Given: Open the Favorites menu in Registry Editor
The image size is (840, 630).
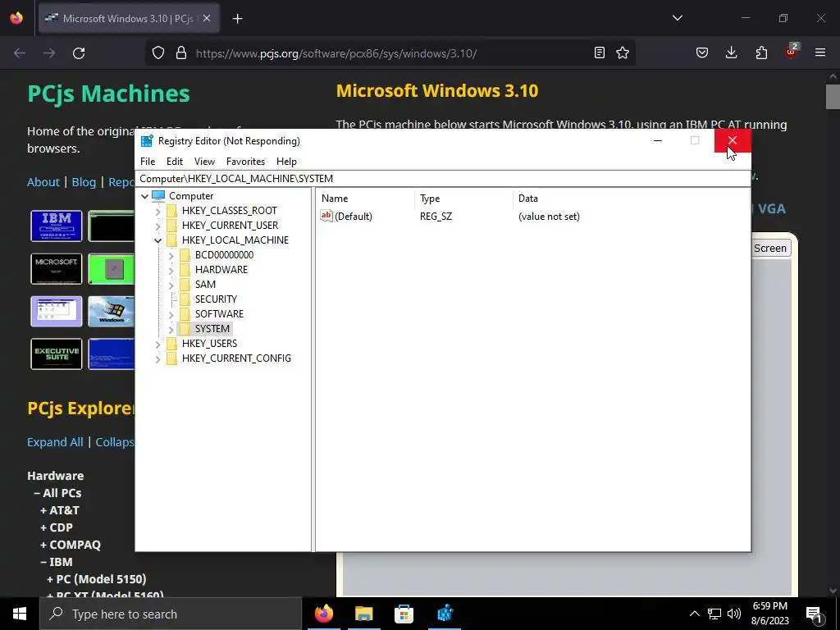Looking at the screenshot, I should (245, 162).
